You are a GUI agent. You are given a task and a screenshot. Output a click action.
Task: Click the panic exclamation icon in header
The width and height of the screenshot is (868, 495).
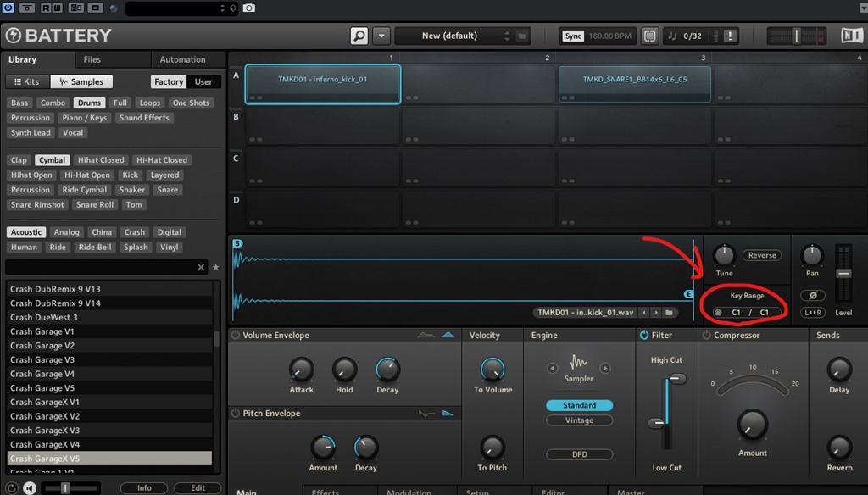[730, 36]
